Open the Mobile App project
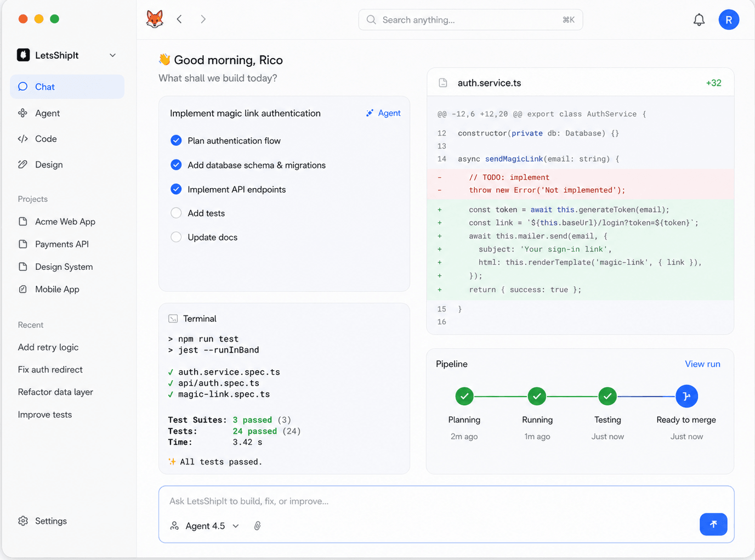The height and width of the screenshot is (560, 755). tap(49, 289)
